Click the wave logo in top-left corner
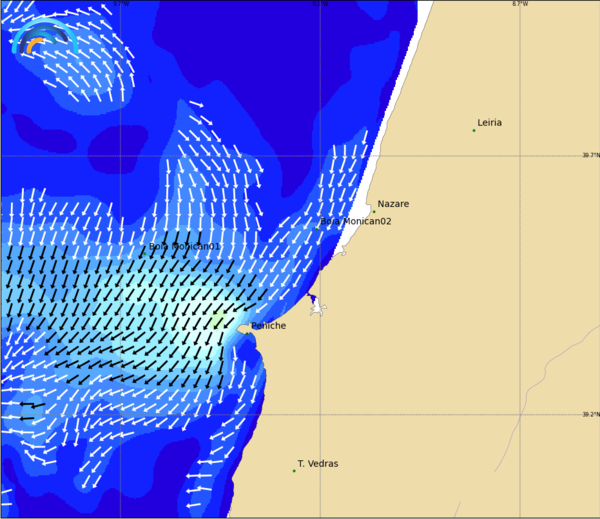 point(44,37)
